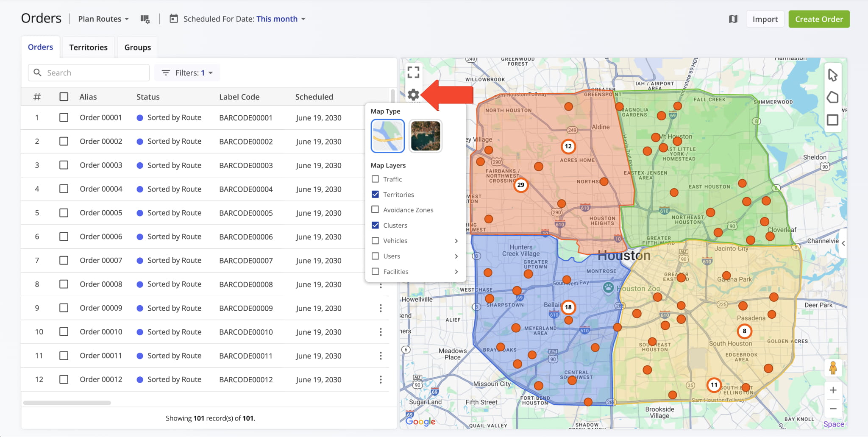The width and height of the screenshot is (868, 437).
Task: Open the three-dot menu for Order 00009
Action: [381, 308]
